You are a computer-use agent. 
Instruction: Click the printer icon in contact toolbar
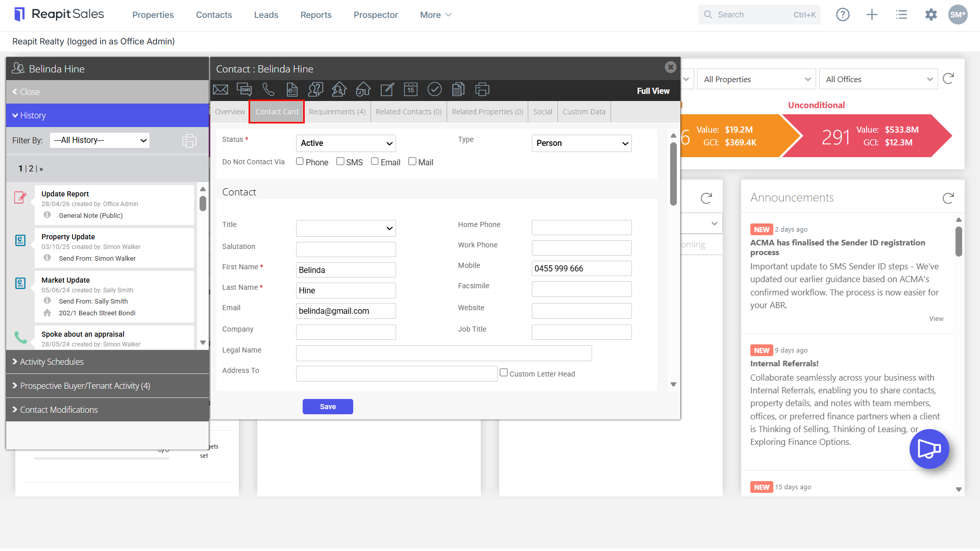point(482,90)
